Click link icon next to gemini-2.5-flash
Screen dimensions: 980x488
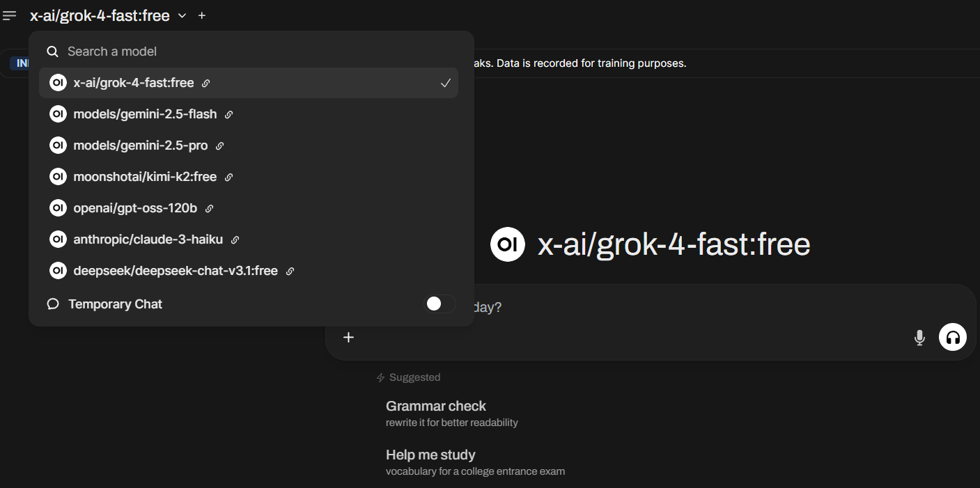pos(228,115)
